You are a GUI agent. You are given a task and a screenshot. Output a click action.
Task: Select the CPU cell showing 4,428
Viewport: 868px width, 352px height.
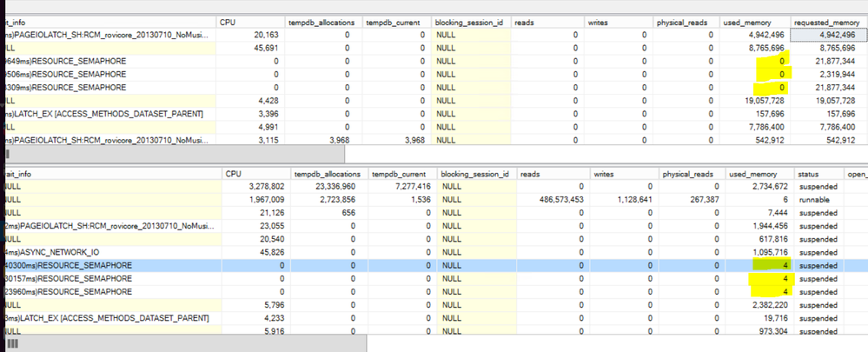coord(250,101)
